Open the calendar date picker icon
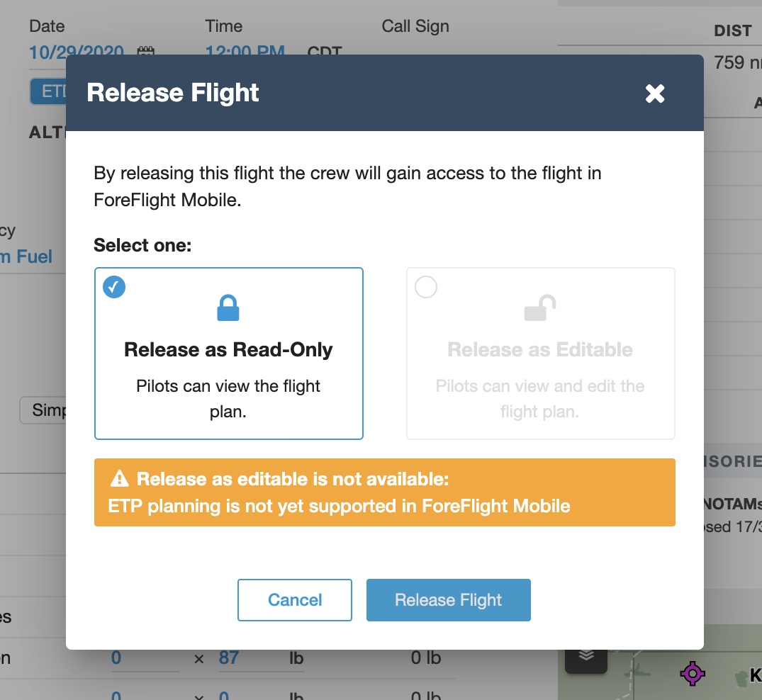 pos(145,52)
